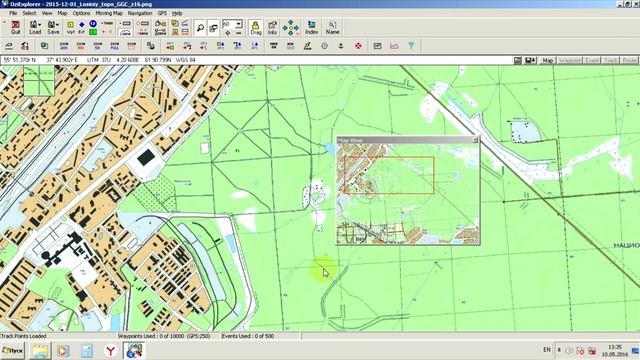Click "Waypoints Used : 0 of 10000" status
The height and width of the screenshot is (360, 640).
164,336
